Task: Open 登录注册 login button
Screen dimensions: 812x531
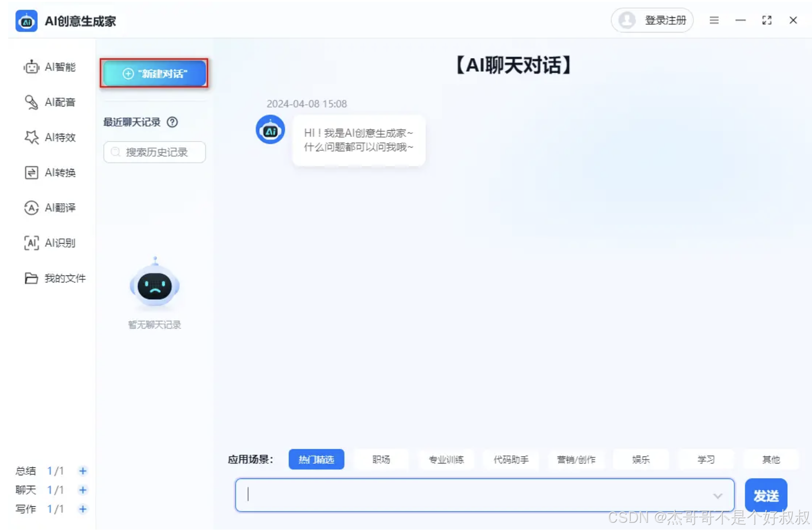Action: [x=652, y=20]
